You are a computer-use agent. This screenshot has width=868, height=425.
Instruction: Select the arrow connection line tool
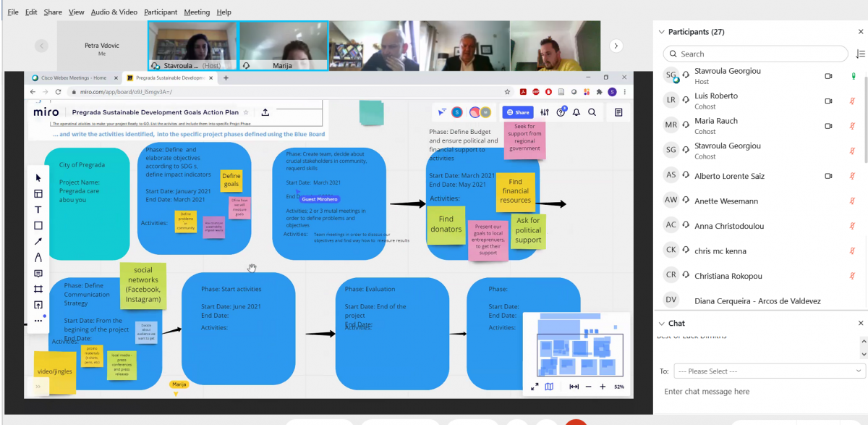pyautogui.click(x=38, y=241)
